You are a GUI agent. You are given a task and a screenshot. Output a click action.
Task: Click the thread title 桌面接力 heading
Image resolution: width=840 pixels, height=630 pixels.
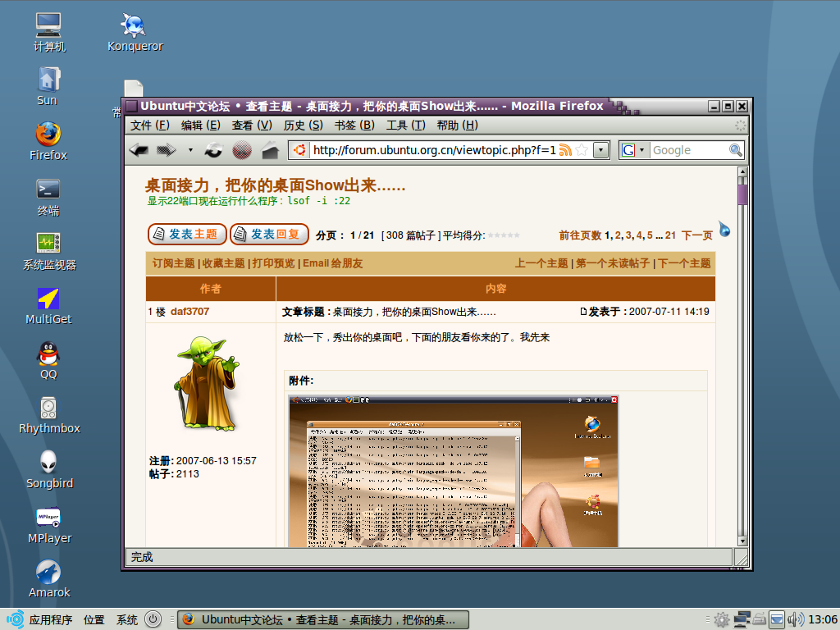tap(276, 185)
